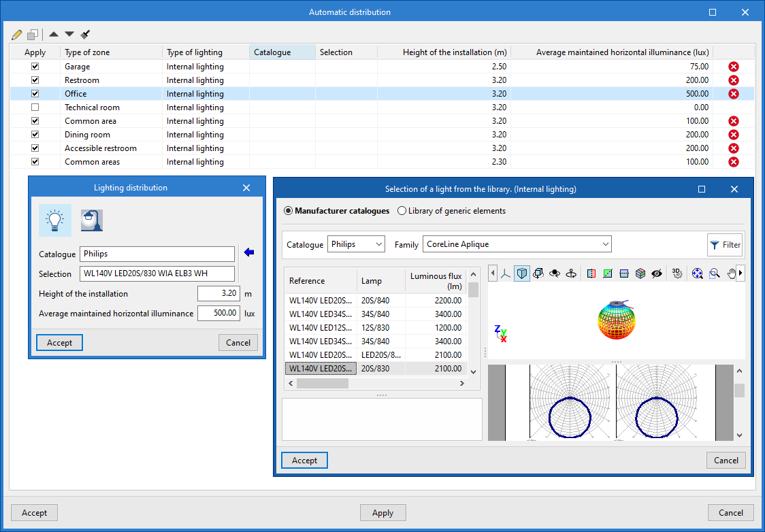765x532 pixels.
Task: Click the blue arrow beside Catalogue field
Action: 248,253
